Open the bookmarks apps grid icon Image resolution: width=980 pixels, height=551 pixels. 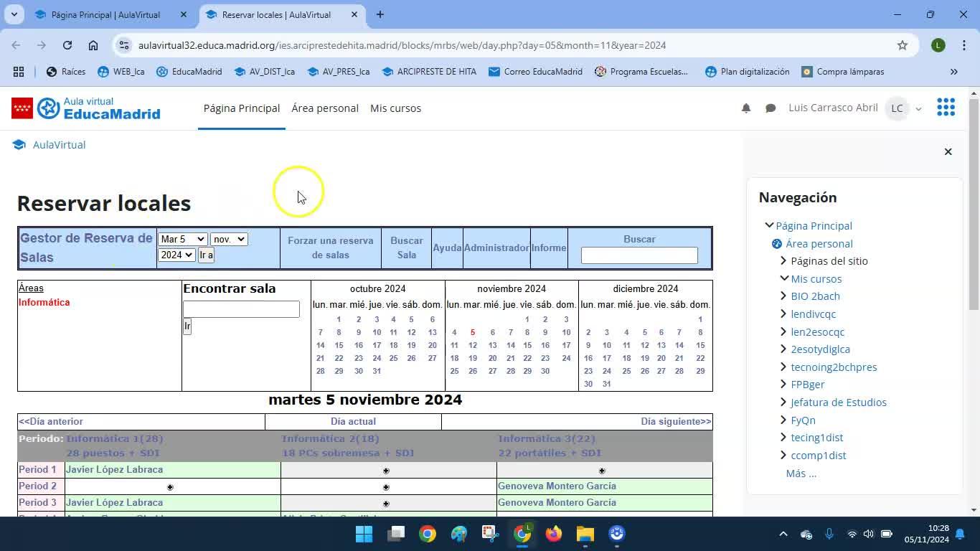tap(19, 72)
